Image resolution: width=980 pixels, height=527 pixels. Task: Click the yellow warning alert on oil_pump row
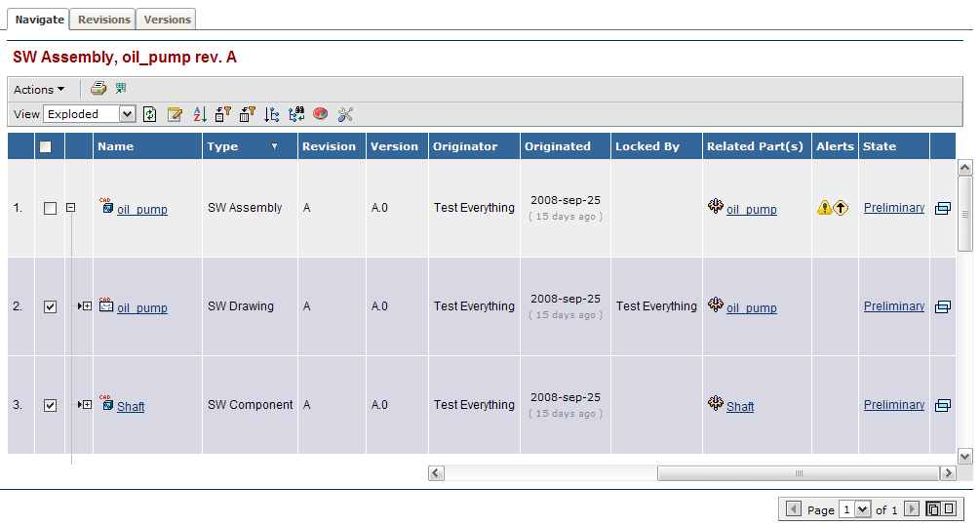[x=825, y=208]
